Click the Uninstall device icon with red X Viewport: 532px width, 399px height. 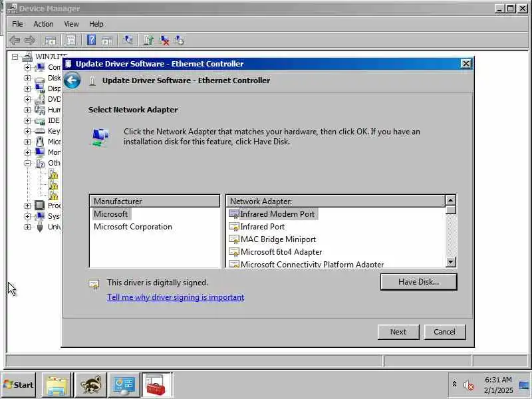click(164, 41)
